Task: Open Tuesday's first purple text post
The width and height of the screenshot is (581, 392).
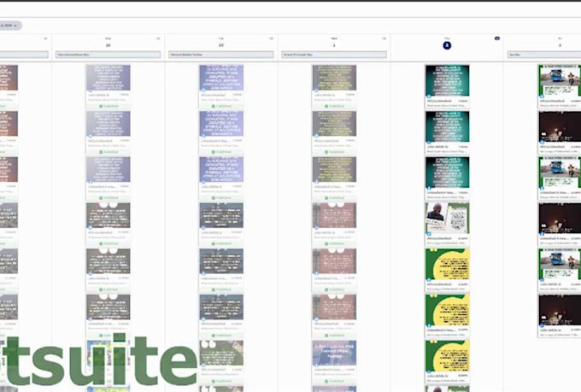Action: 221,87
